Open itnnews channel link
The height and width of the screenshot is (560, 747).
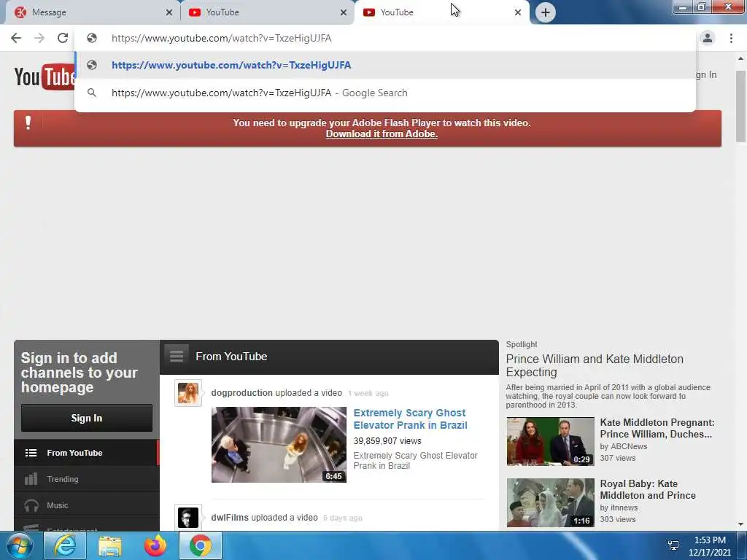click(624, 507)
